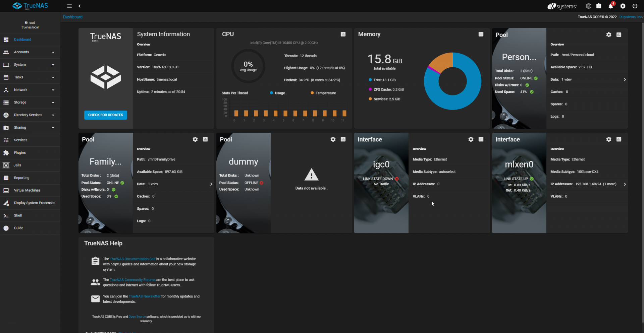Click the Plugins puzzle icon in sidebar
Screen dimensions: 644x333
click(x=6, y=153)
